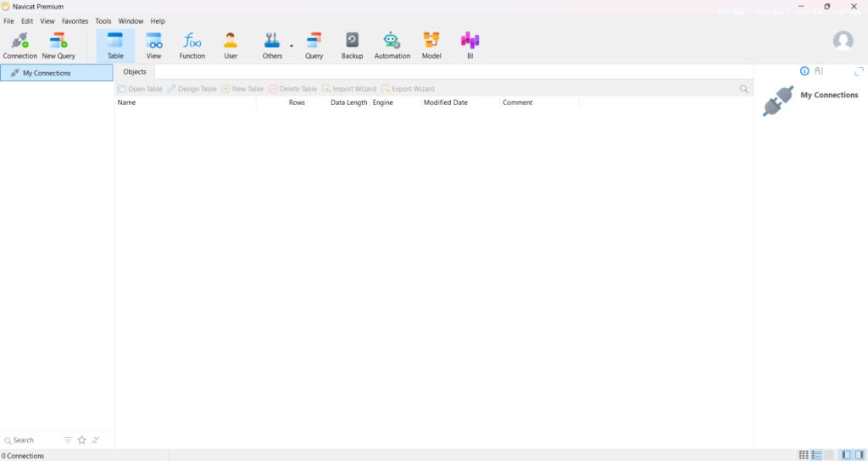Sort by the Name column header
The image size is (868, 461).
pos(186,103)
